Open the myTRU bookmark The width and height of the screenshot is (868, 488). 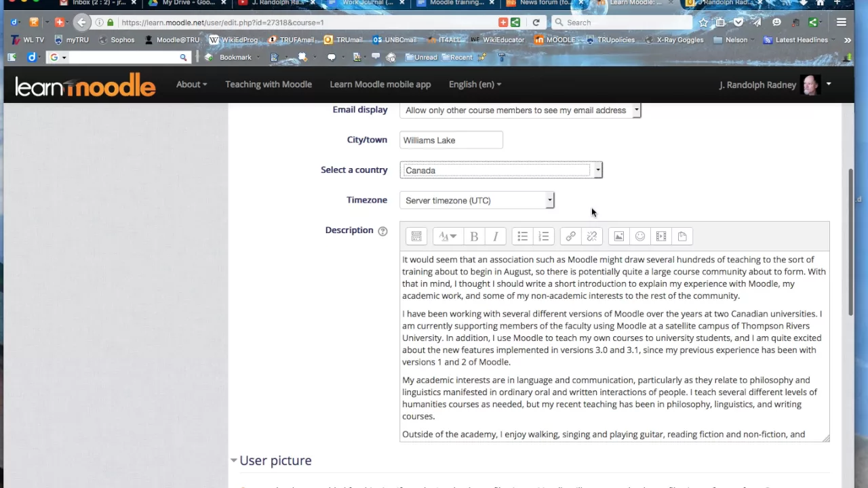[71, 40]
